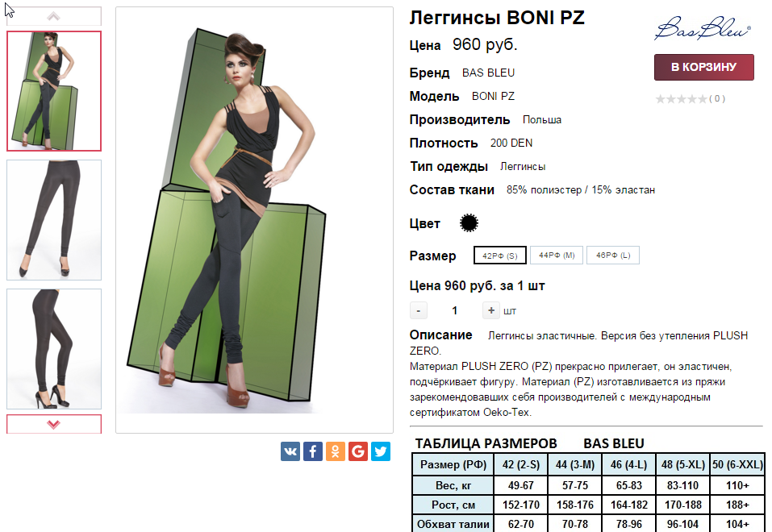Pick the black color swatch
The image size is (772, 532).
tap(469, 223)
